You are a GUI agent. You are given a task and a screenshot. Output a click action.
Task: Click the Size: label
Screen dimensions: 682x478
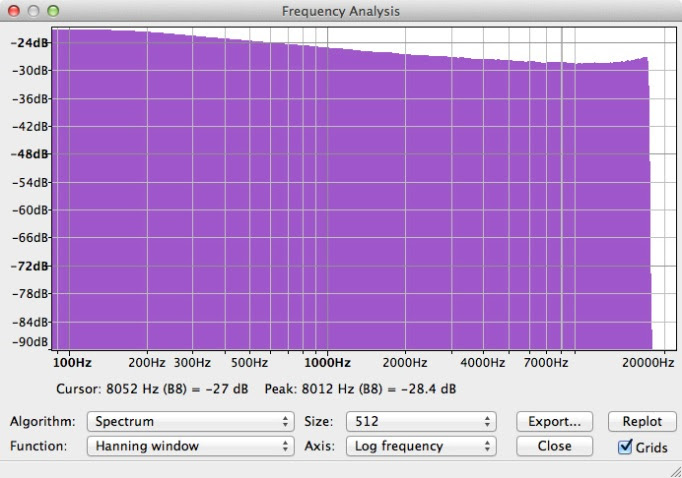point(318,421)
